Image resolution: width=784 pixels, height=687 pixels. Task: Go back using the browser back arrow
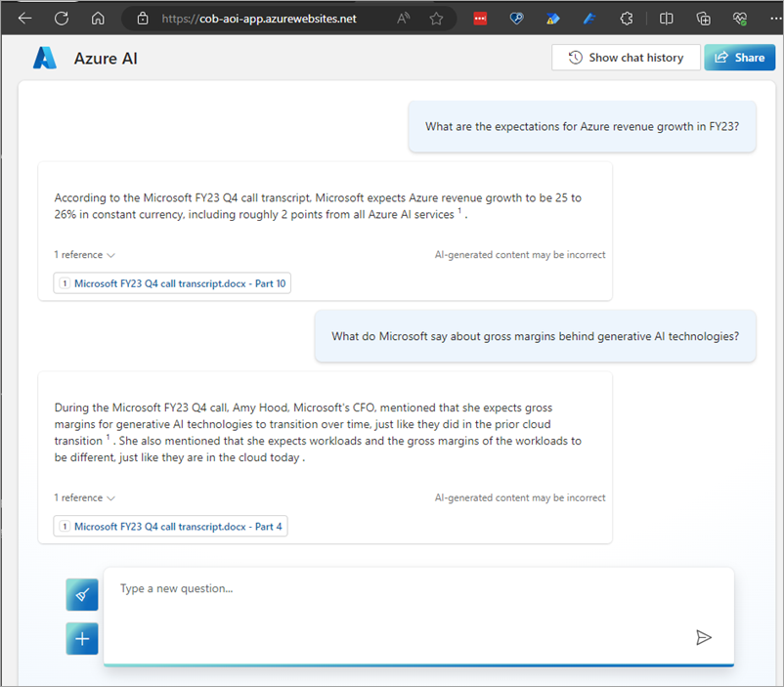coord(24,19)
